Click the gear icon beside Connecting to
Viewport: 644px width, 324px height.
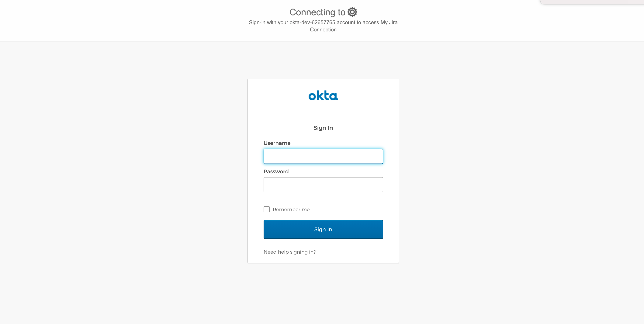point(352,12)
